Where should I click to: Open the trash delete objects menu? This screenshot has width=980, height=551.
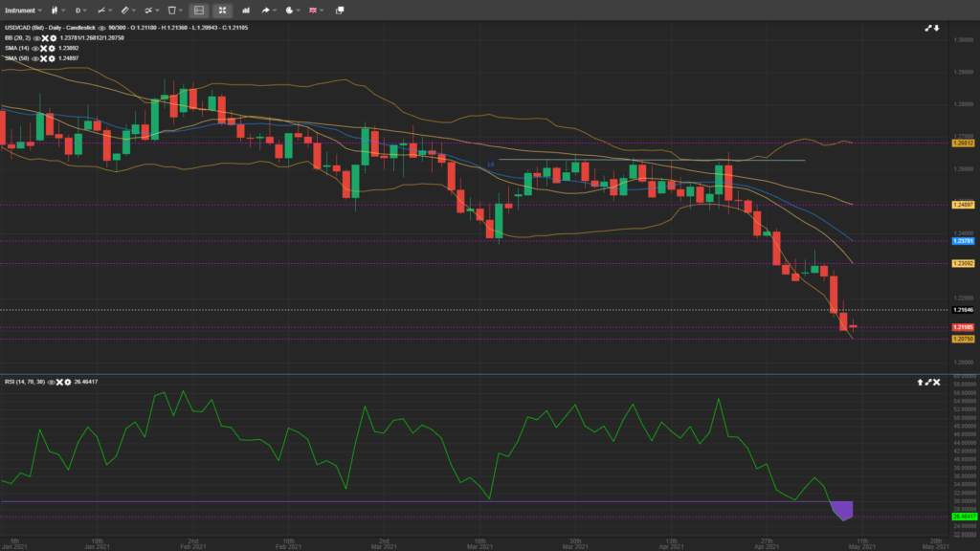click(x=174, y=10)
